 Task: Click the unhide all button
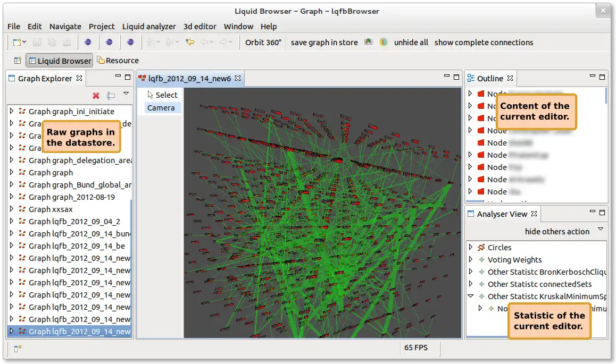pos(411,43)
